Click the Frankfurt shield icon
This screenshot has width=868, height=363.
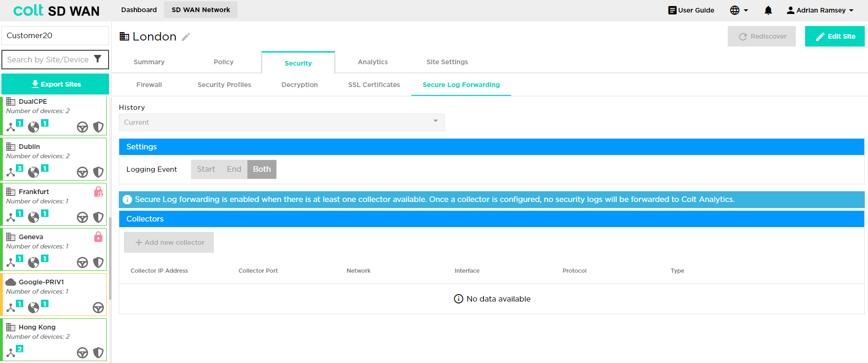[98, 217]
